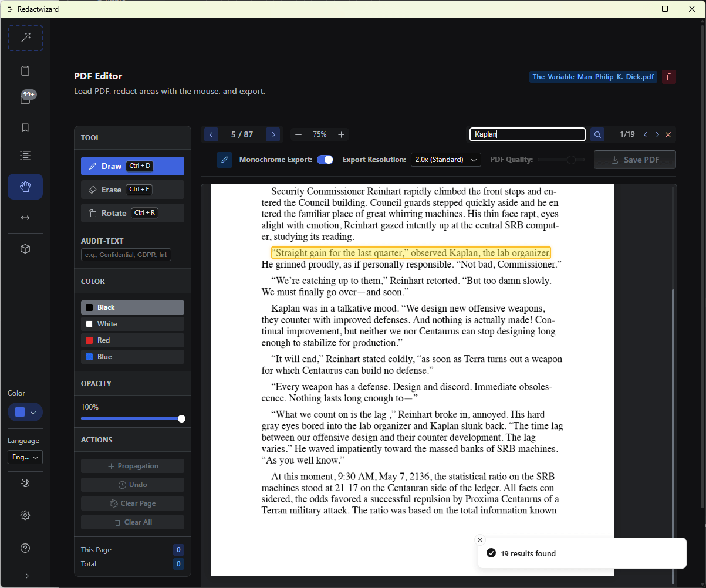Screen dimensions: 706x588
Task: Click the Undo button
Action: coord(133,485)
